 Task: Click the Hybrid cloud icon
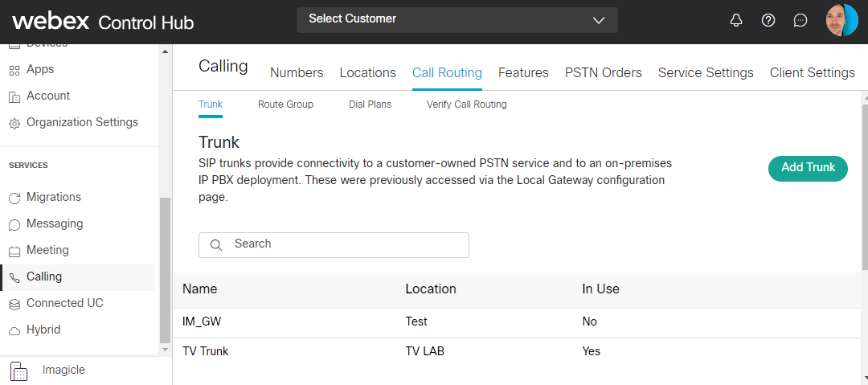point(14,330)
